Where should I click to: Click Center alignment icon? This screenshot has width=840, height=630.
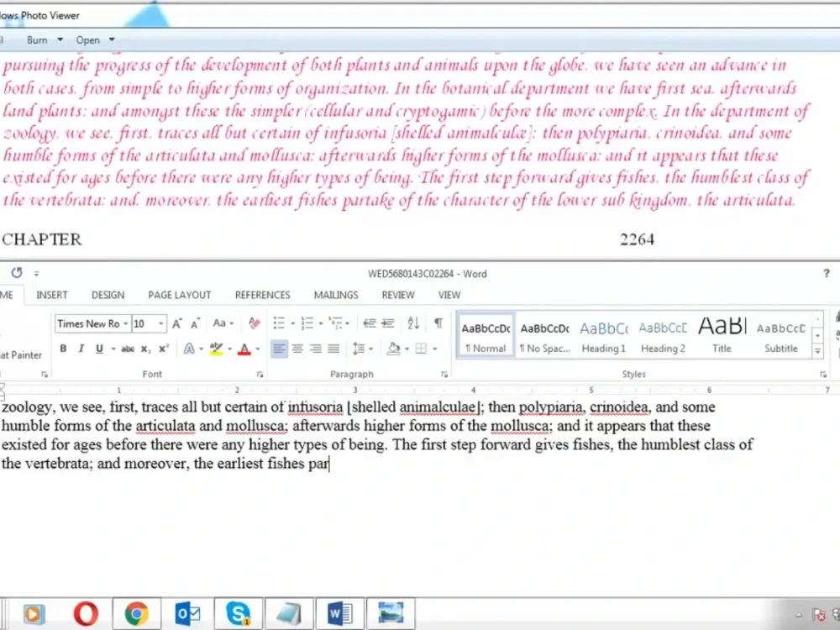pyautogui.click(x=297, y=349)
